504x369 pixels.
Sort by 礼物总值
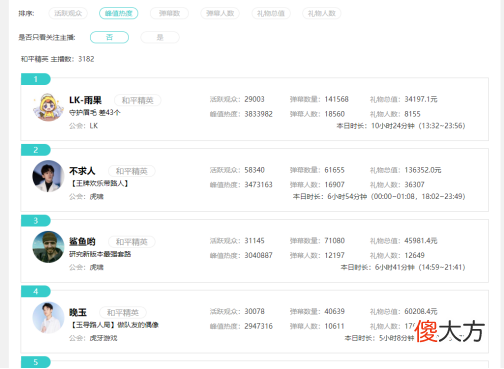(271, 13)
